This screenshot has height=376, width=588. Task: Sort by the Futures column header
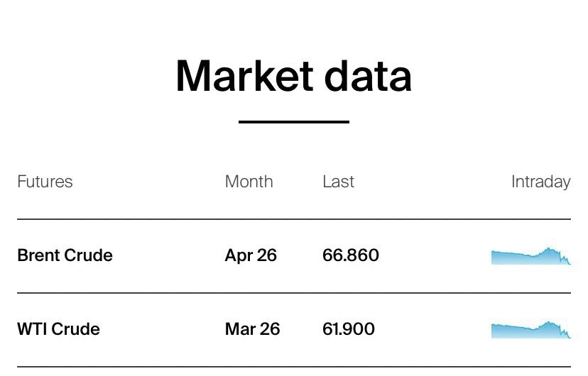45,182
